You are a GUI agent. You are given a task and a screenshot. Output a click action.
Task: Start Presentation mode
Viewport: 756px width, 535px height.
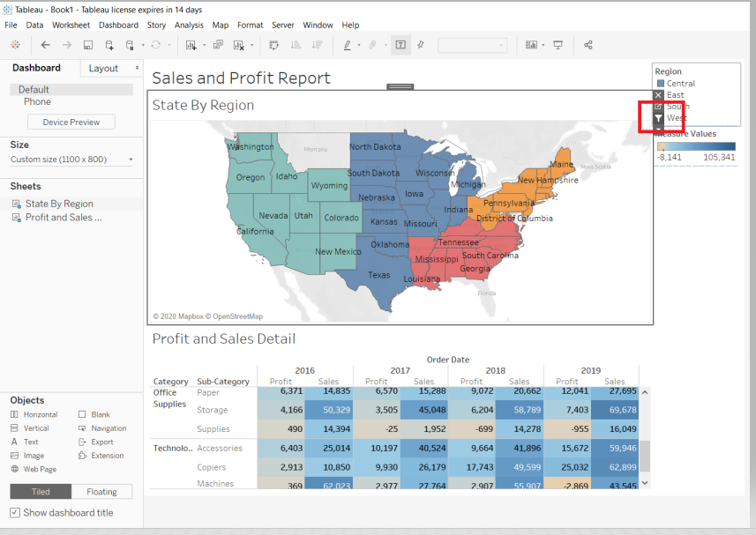tap(558, 45)
